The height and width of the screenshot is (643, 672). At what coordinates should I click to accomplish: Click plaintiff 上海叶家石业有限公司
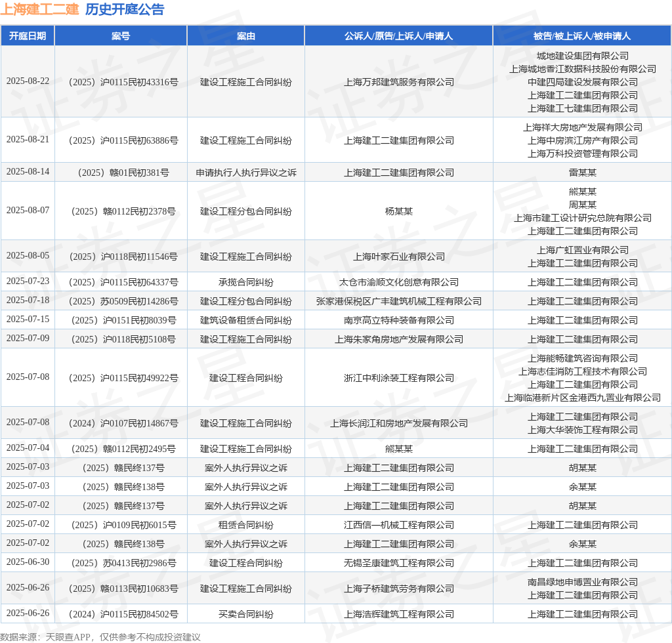pos(398,257)
